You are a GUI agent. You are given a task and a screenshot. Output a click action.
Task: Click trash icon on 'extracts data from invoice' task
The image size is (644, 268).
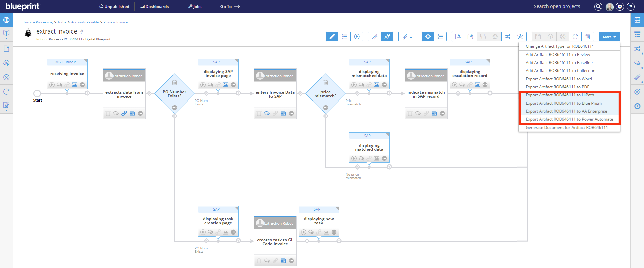(x=108, y=113)
